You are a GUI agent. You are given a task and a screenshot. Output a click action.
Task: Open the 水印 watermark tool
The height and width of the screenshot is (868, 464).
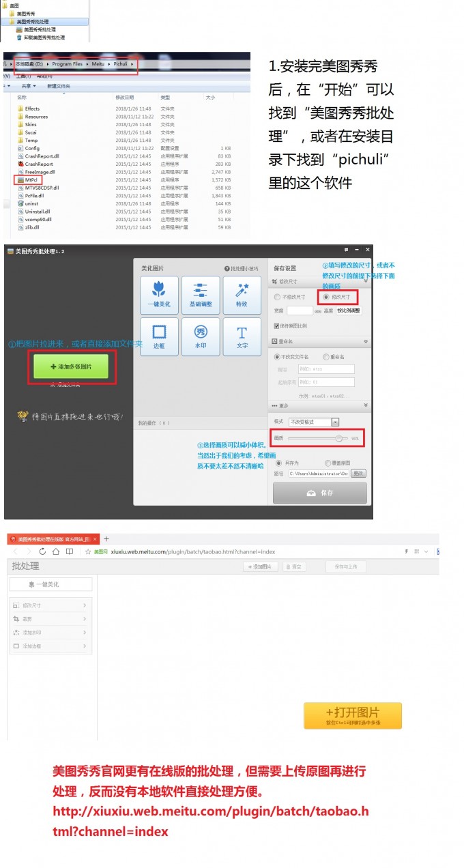[201, 336]
